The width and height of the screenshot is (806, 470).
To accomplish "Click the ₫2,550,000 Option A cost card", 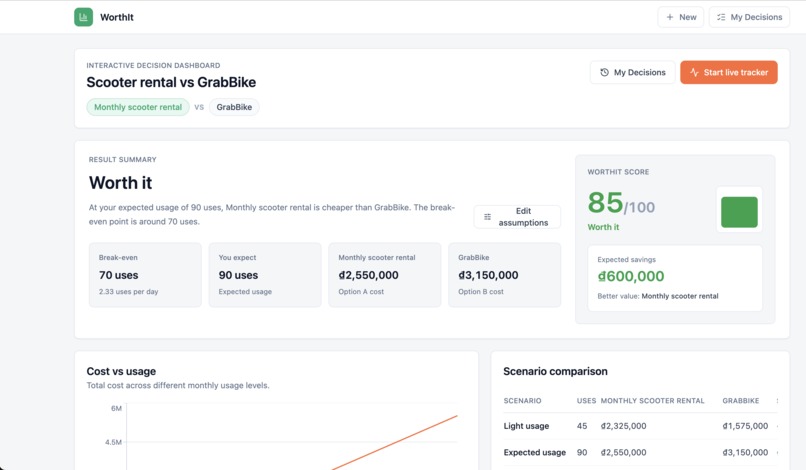I will (384, 275).
